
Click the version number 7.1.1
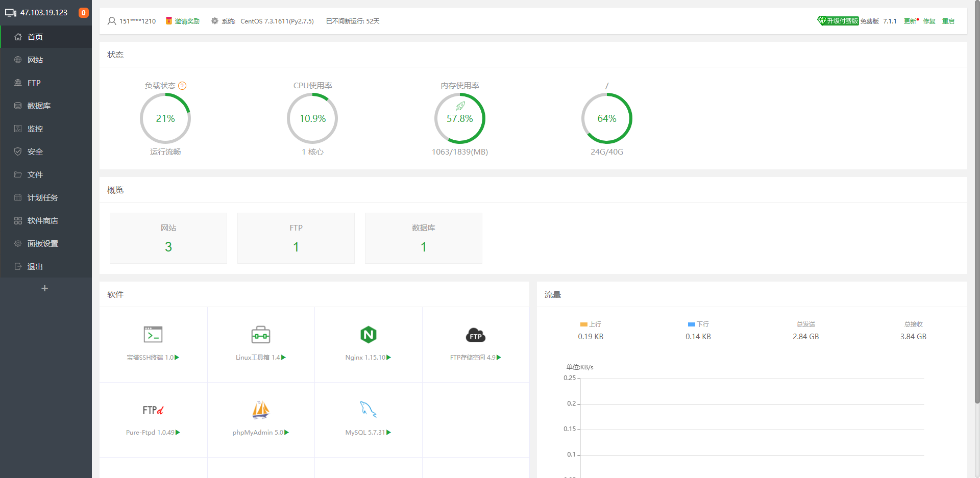pos(890,21)
